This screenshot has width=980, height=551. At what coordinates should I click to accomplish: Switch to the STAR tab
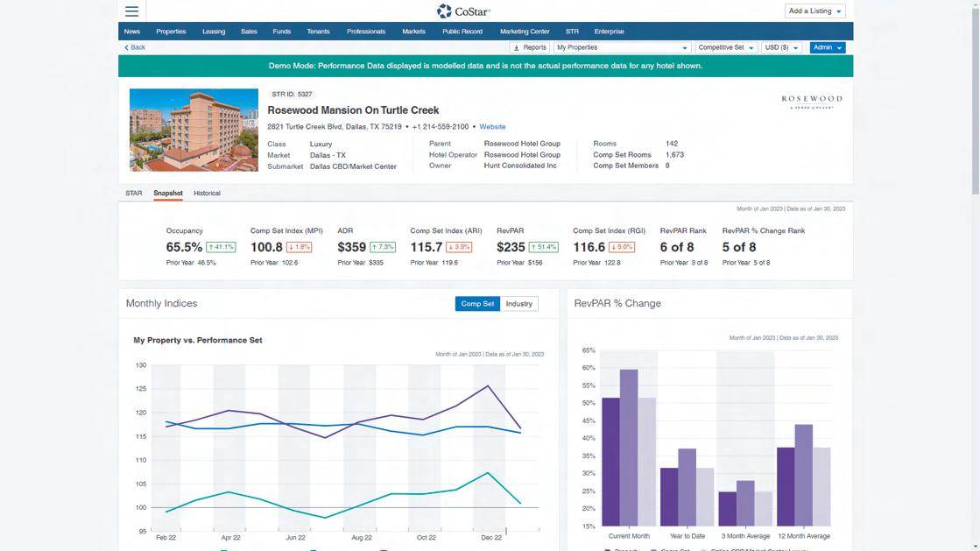click(134, 194)
